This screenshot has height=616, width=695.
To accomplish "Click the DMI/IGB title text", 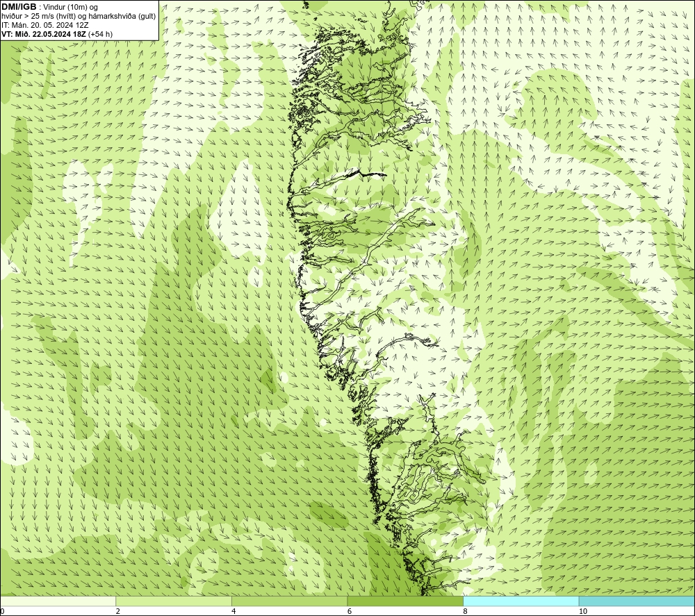I will point(19,7).
